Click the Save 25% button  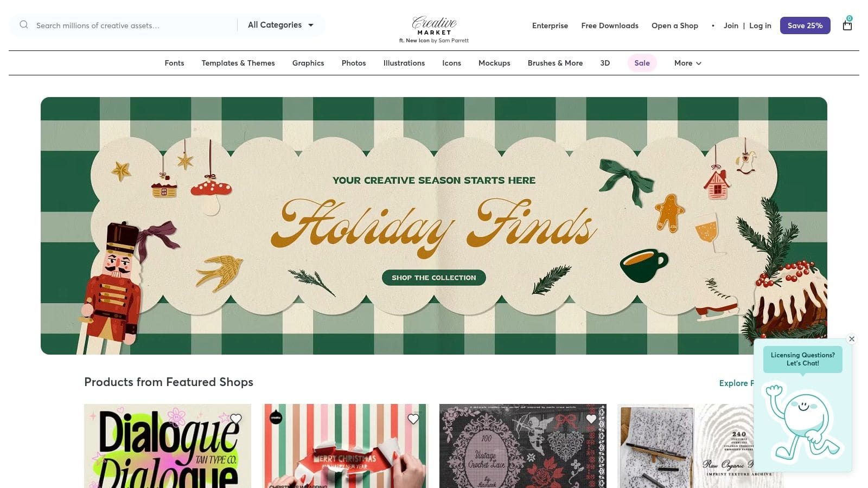805,25
